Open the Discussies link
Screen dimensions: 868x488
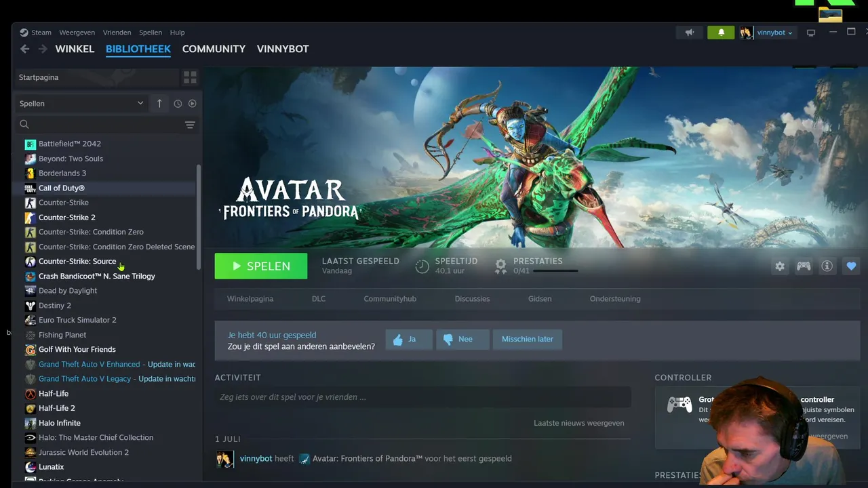click(472, 299)
